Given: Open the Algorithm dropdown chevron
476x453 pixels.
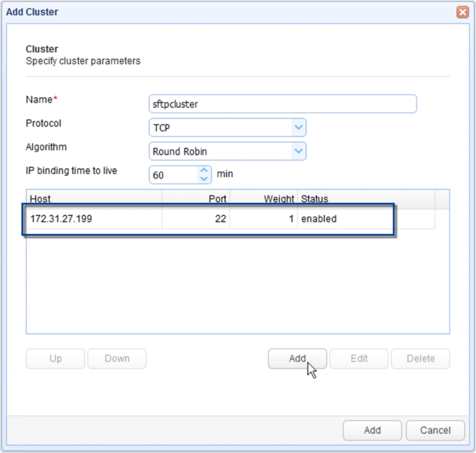Looking at the screenshot, I should (299, 151).
